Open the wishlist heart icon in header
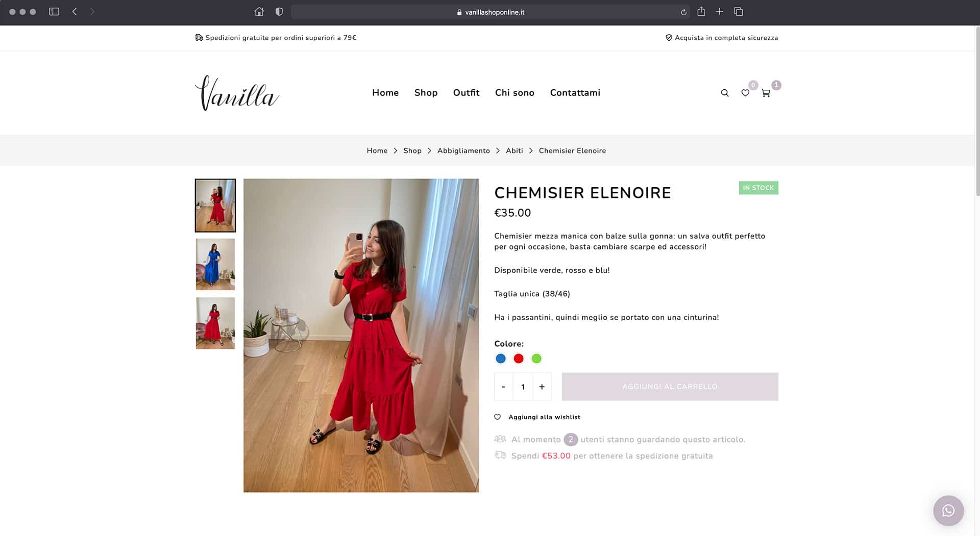 pos(745,93)
